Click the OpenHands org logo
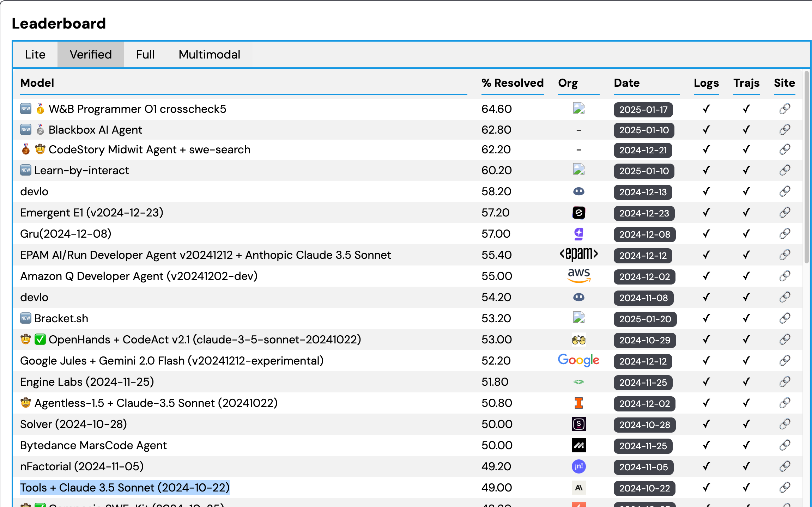 (579, 340)
